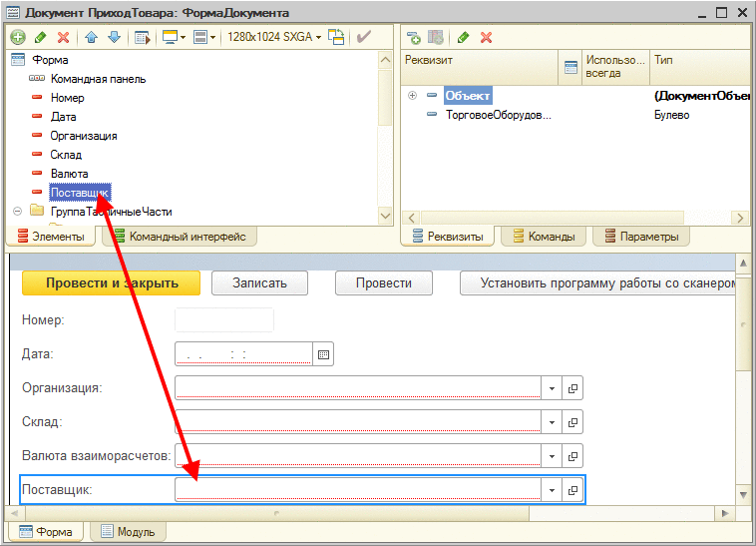Click the Организация input field
The height and width of the screenshot is (546, 756).
tap(358, 388)
